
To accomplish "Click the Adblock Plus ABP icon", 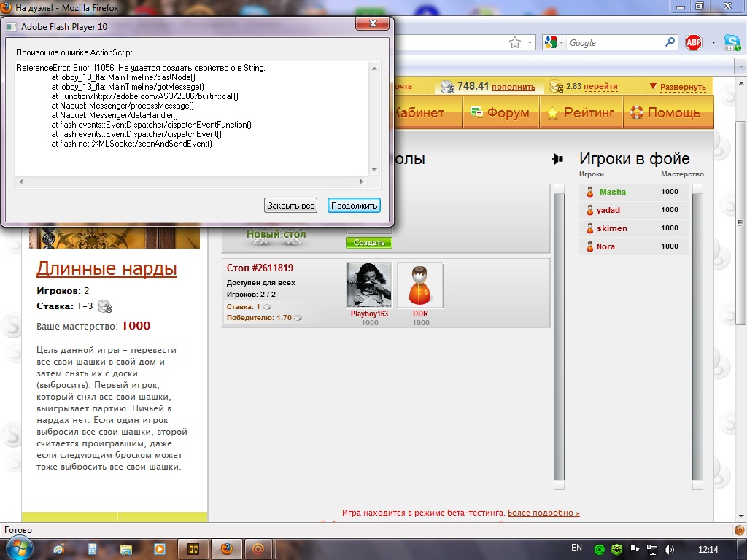I will [x=693, y=42].
